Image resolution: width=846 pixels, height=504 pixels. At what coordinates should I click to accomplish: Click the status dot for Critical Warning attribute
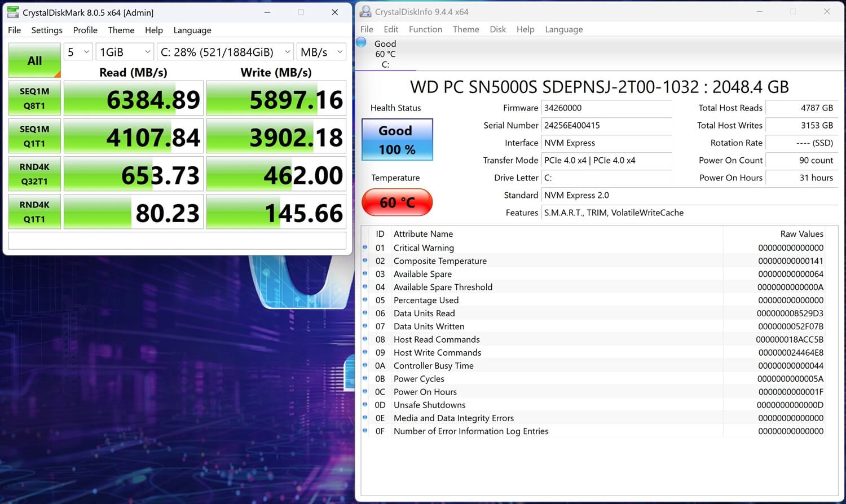(365, 247)
